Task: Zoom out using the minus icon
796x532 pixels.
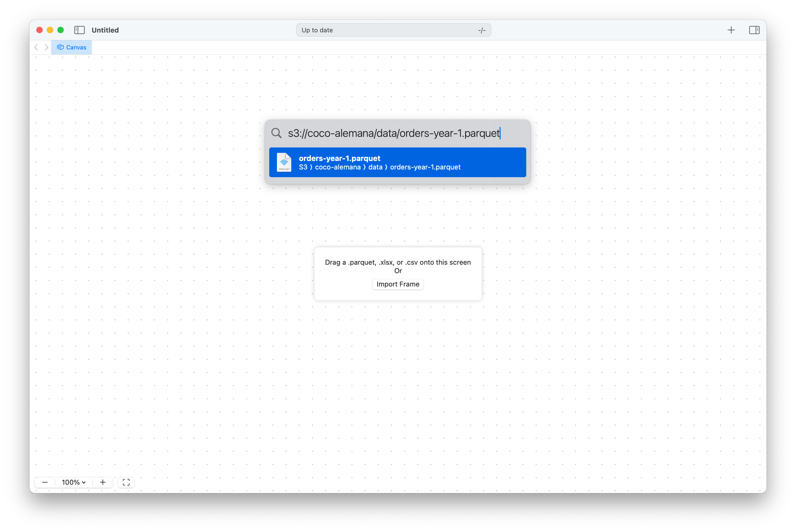Action: 45,482
